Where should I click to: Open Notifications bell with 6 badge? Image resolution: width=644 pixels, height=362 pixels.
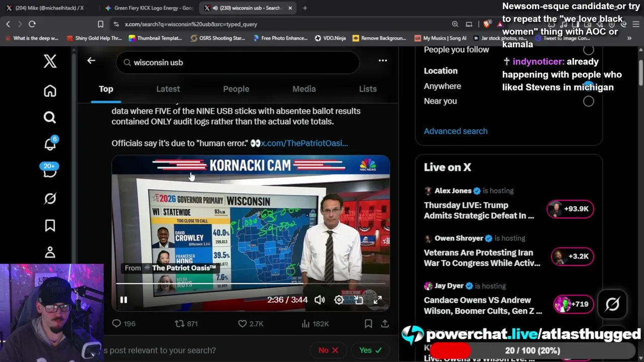(x=50, y=144)
